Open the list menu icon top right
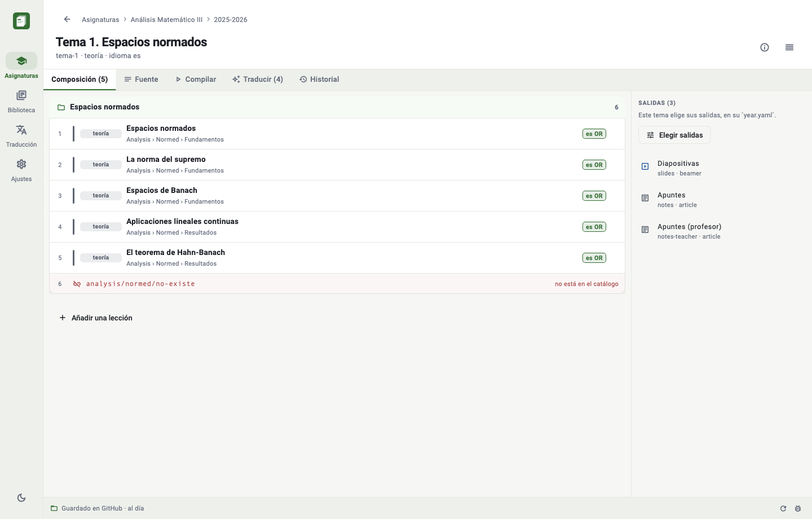Image resolution: width=812 pixels, height=519 pixels. point(789,47)
